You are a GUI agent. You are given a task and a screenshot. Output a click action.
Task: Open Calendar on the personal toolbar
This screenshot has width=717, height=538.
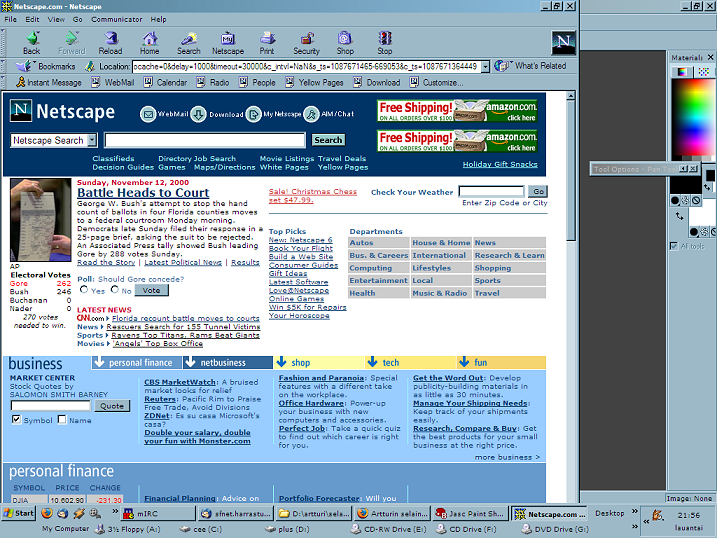click(x=166, y=82)
